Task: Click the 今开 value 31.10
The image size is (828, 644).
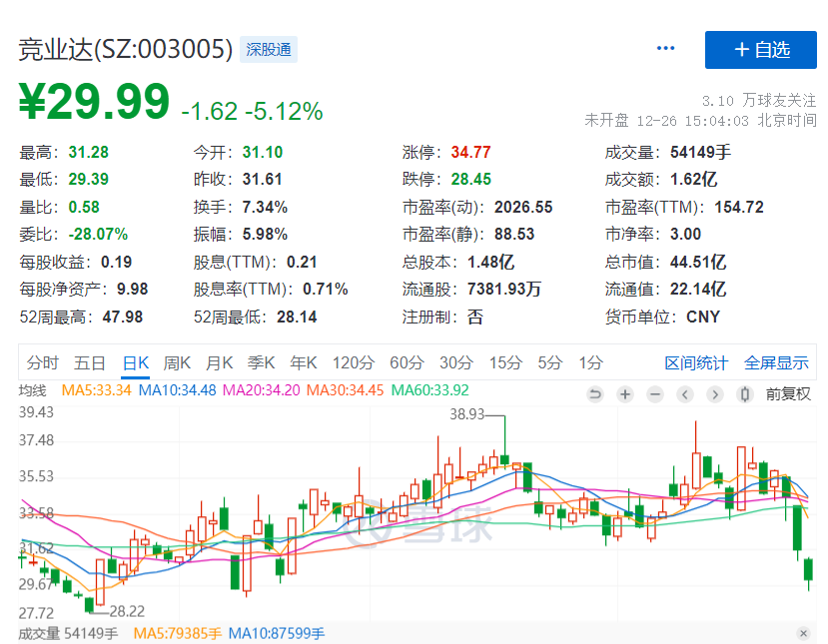Action: (263, 153)
